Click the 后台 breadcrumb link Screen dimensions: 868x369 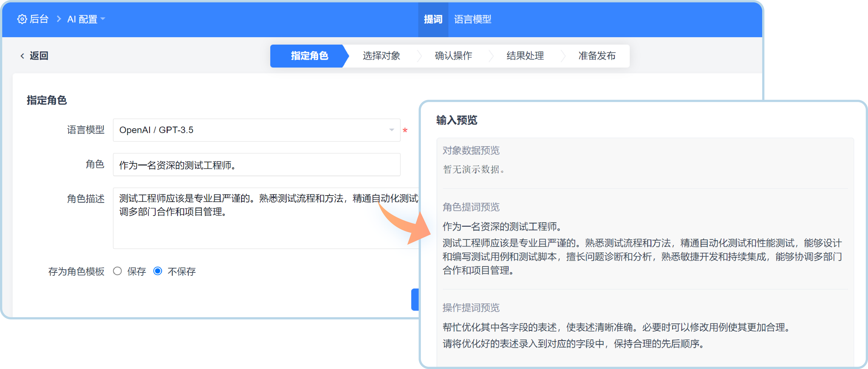coord(39,19)
